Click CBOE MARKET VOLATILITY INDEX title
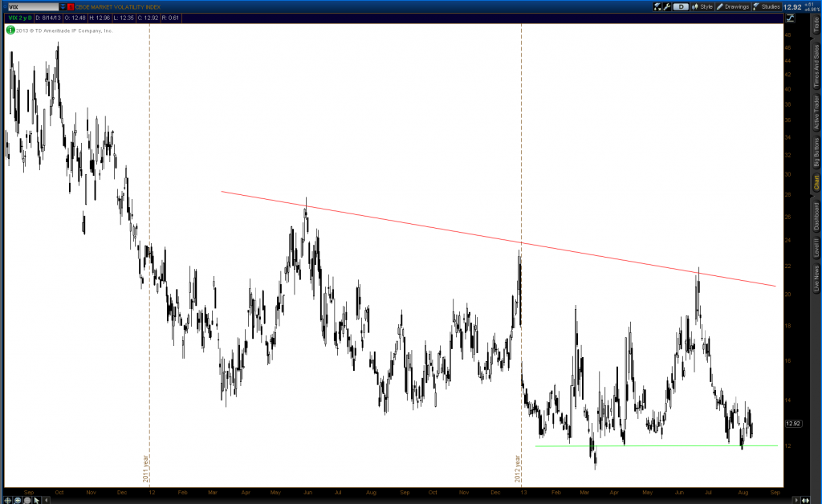Viewport: 822px width, 504px height. pyautogui.click(x=117, y=6)
